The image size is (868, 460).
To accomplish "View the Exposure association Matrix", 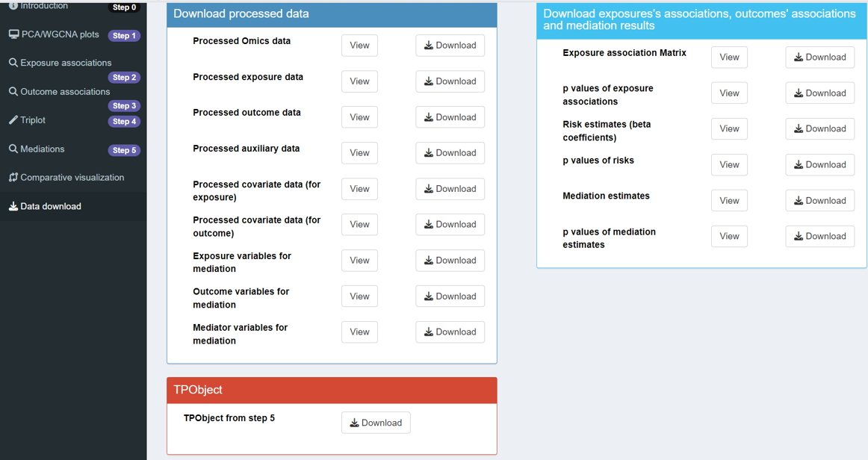I will pos(729,57).
